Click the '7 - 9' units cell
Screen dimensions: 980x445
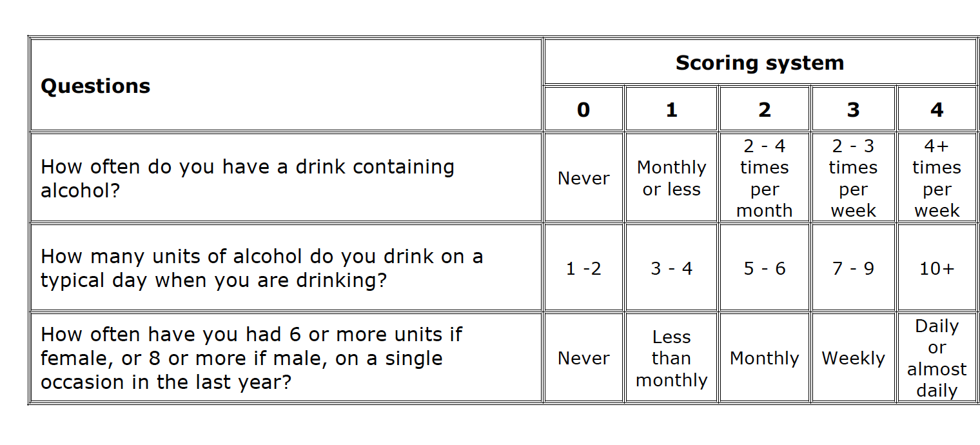[x=853, y=268]
